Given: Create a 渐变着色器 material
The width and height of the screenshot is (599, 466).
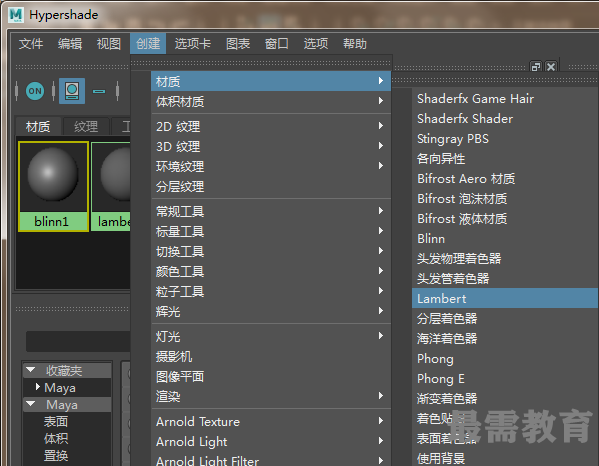Looking at the screenshot, I should 505,399.
